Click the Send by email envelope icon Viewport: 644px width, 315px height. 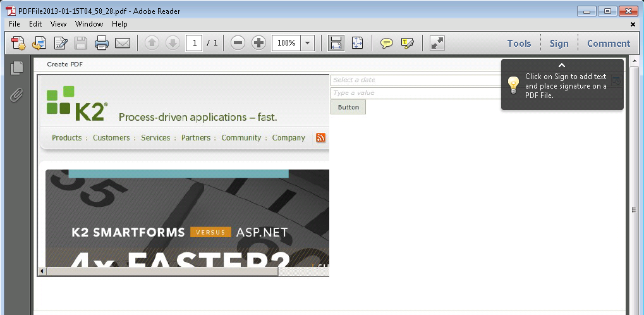(x=123, y=43)
